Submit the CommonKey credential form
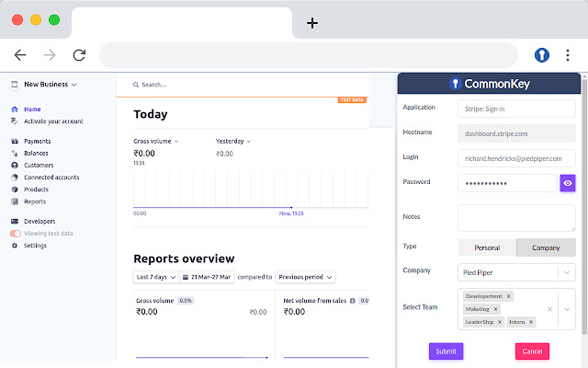The width and height of the screenshot is (588, 368). [x=446, y=351]
